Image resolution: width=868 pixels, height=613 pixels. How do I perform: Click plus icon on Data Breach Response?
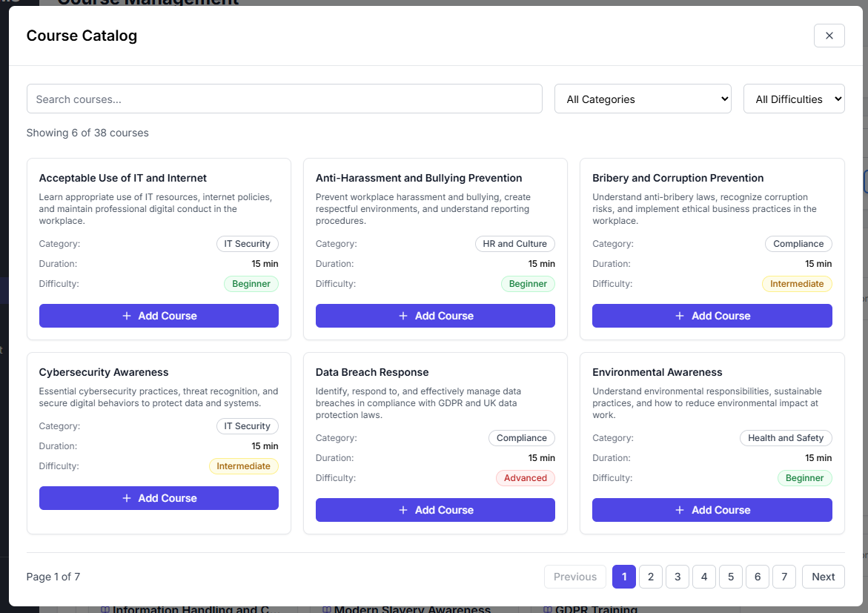[x=403, y=510]
